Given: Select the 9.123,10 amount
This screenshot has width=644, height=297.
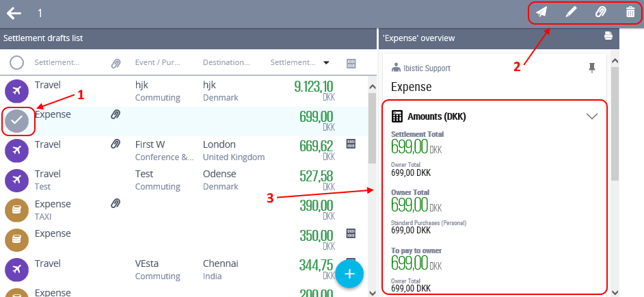Looking at the screenshot, I should pyautogui.click(x=314, y=86).
